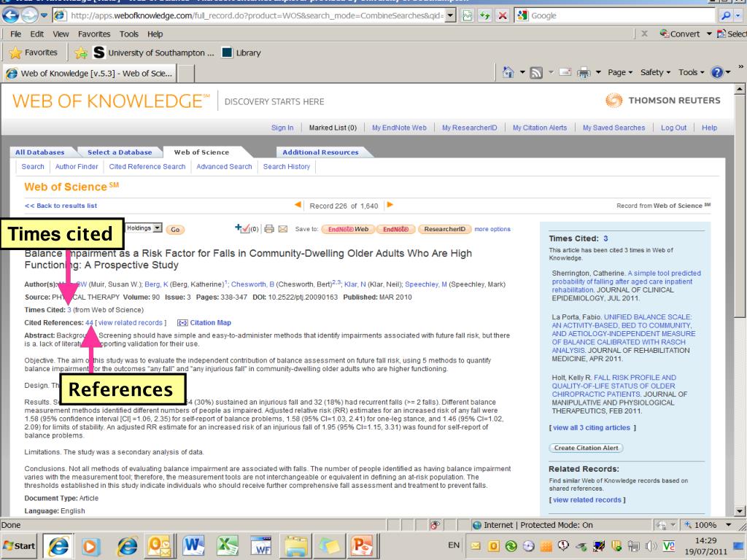Click the Back to results list link
Viewport: 747px width, 560px height.
(x=61, y=206)
